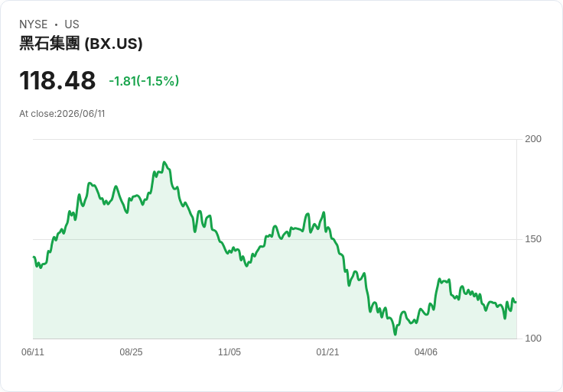
Task: Click the 01/21 x-axis date label
Action: pyautogui.click(x=327, y=352)
